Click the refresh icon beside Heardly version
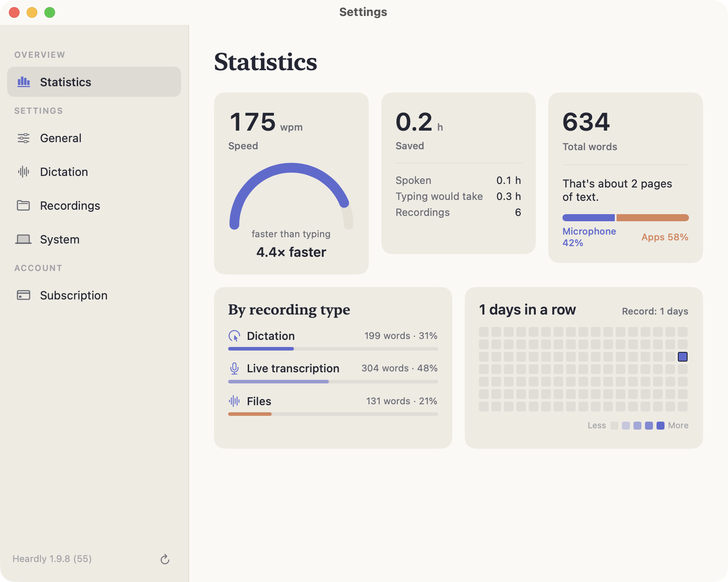This screenshot has width=728, height=582. pos(165,559)
